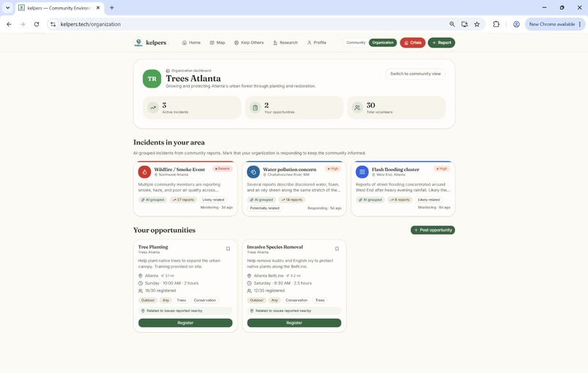Open the Chrome profile icon
This screenshot has width=588, height=373.
pyautogui.click(x=517, y=24)
